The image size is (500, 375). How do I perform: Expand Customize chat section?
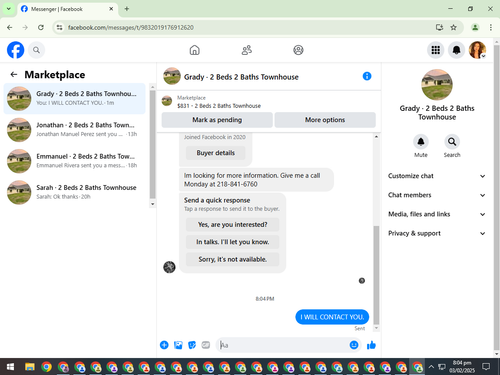pyautogui.click(x=437, y=176)
